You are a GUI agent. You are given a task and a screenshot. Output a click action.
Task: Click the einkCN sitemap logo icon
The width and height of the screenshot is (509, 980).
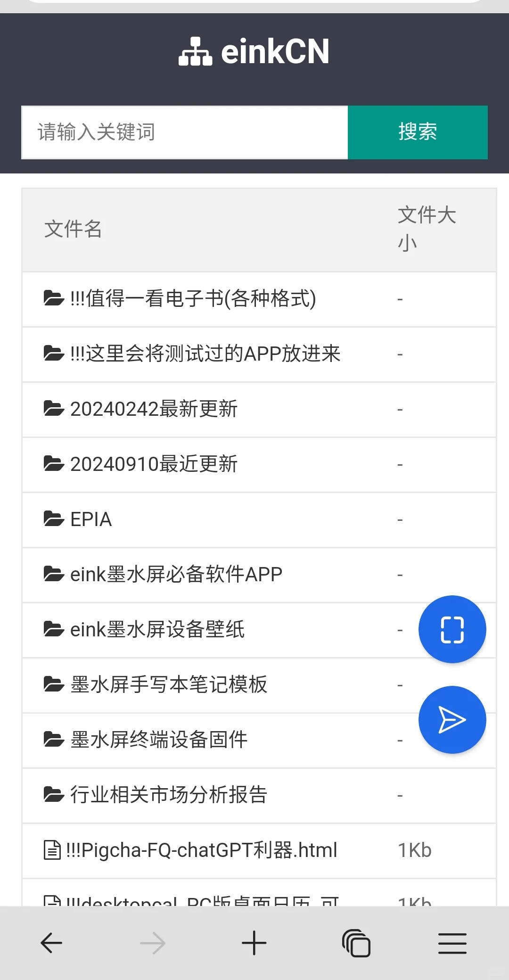point(196,51)
